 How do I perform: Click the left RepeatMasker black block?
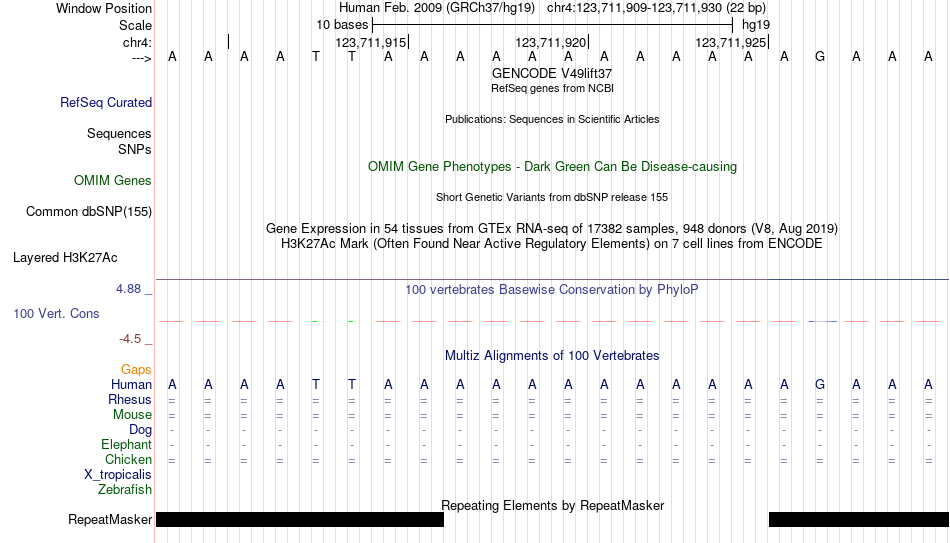click(300, 519)
